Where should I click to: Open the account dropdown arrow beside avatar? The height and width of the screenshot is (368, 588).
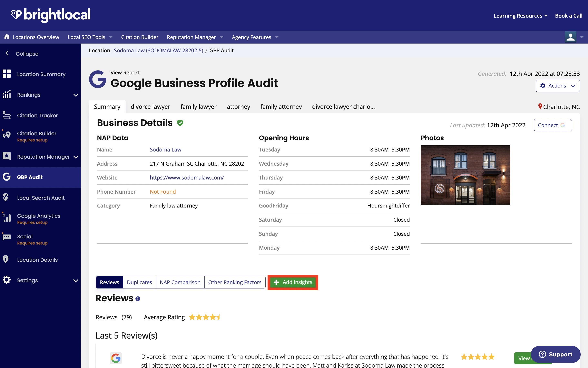[582, 37]
